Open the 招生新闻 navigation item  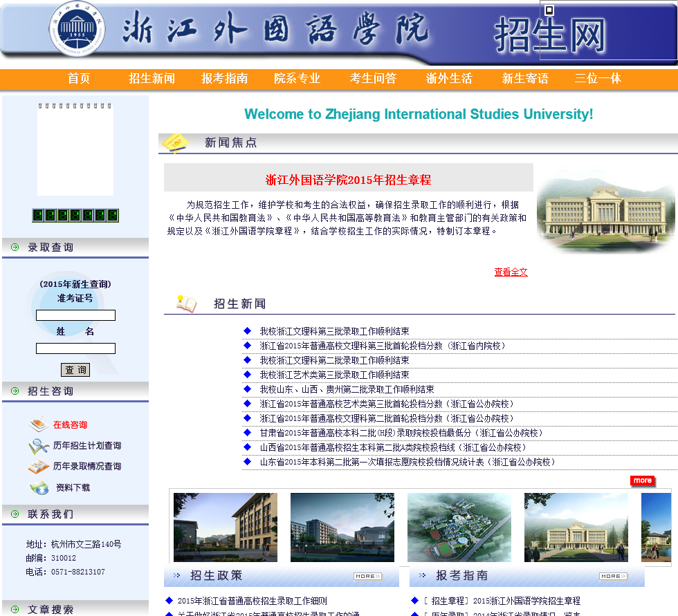coord(152,79)
